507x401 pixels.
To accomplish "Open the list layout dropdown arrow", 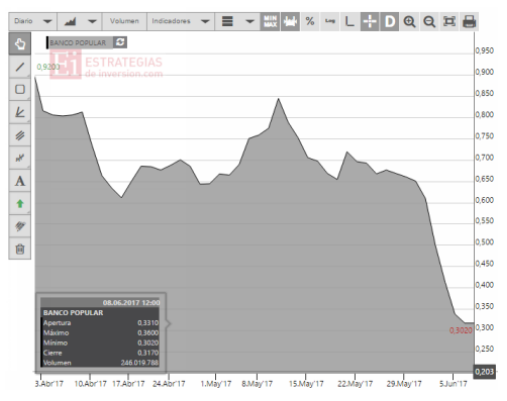I will (250, 22).
